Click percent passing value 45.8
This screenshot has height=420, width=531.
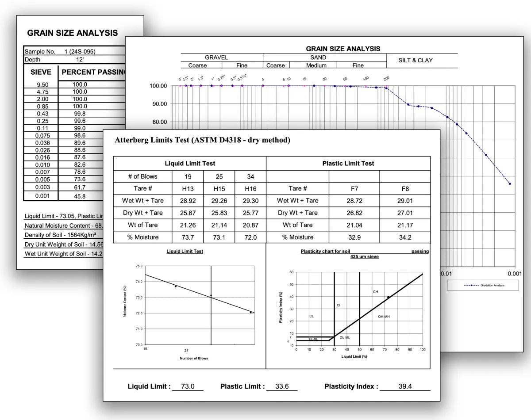pyautogui.click(x=80, y=196)
